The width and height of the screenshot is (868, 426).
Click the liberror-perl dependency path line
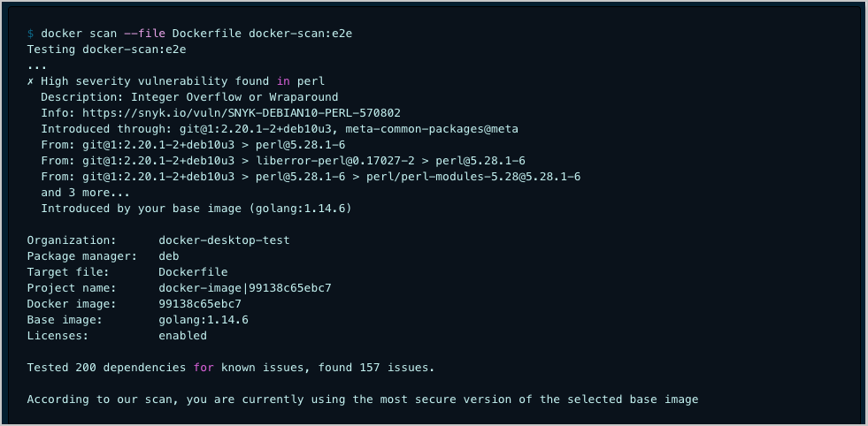click(283, 161)
